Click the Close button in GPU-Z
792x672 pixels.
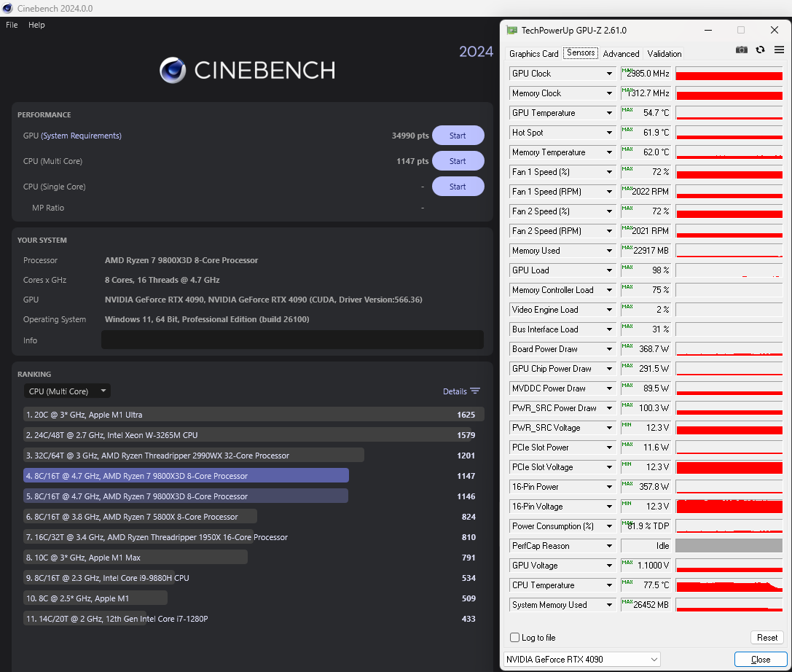[x=761, y=660]
